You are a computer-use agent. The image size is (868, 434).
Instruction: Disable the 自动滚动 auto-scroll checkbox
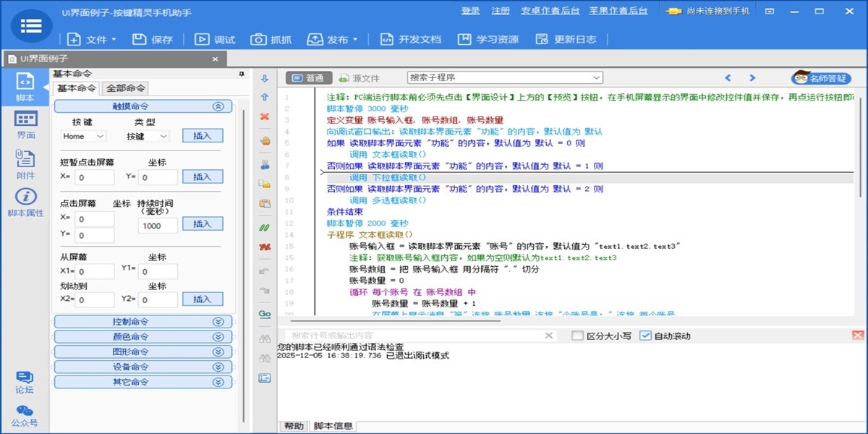coord(644,336)
